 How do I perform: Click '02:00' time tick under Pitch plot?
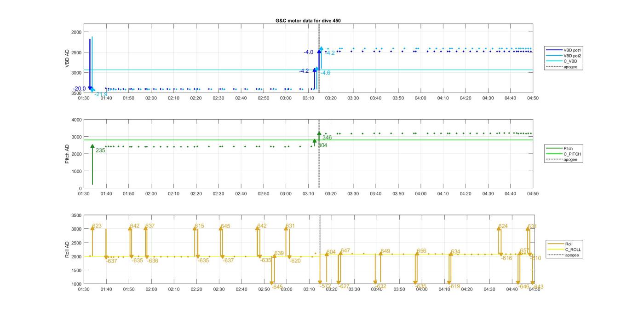[151, 194]
